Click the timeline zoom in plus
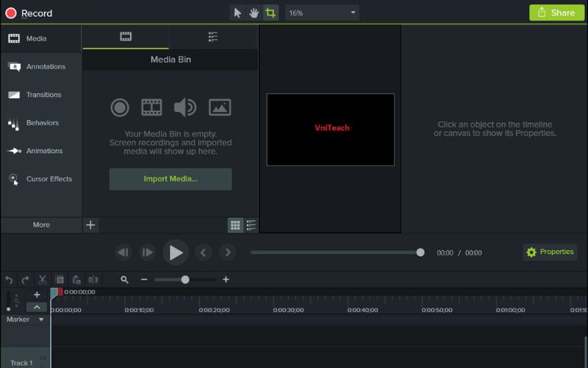Viewport: 588px width, 368px height. coord(226,280)
